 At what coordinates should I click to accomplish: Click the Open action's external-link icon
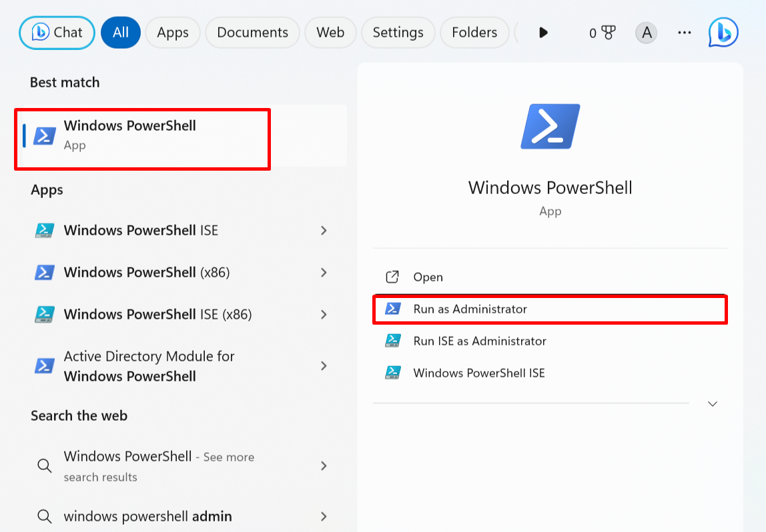(392, 277)
